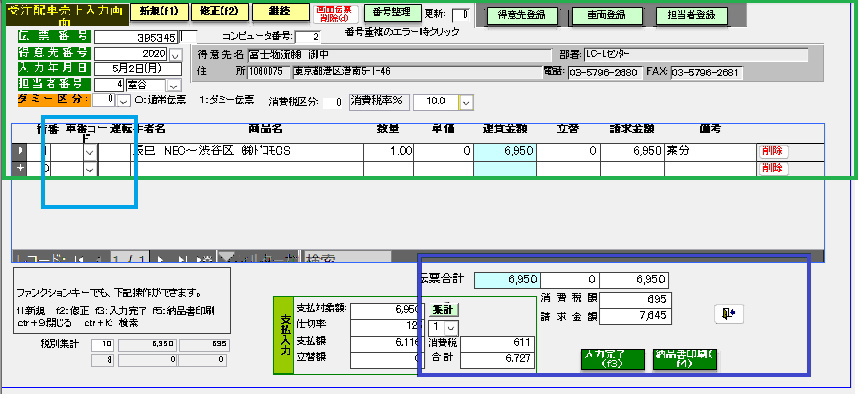Delete first row using 削除 button
Image resolution: width=865 pixels, height=399 pixels.
773,151
